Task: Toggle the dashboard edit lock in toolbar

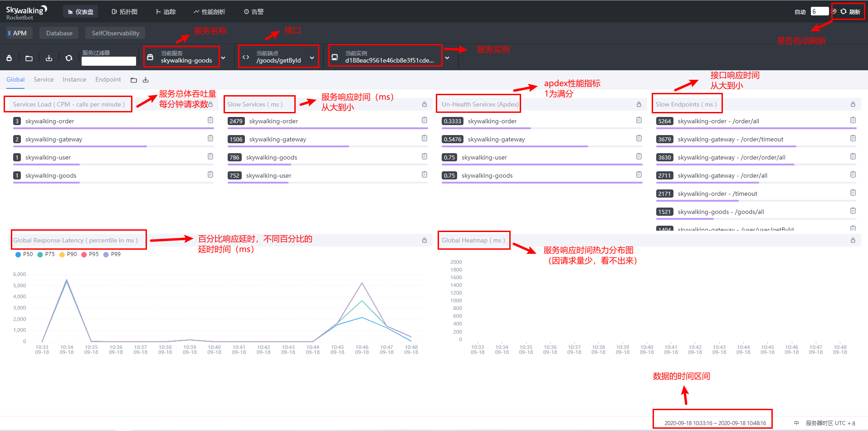Action: point(9,58)
